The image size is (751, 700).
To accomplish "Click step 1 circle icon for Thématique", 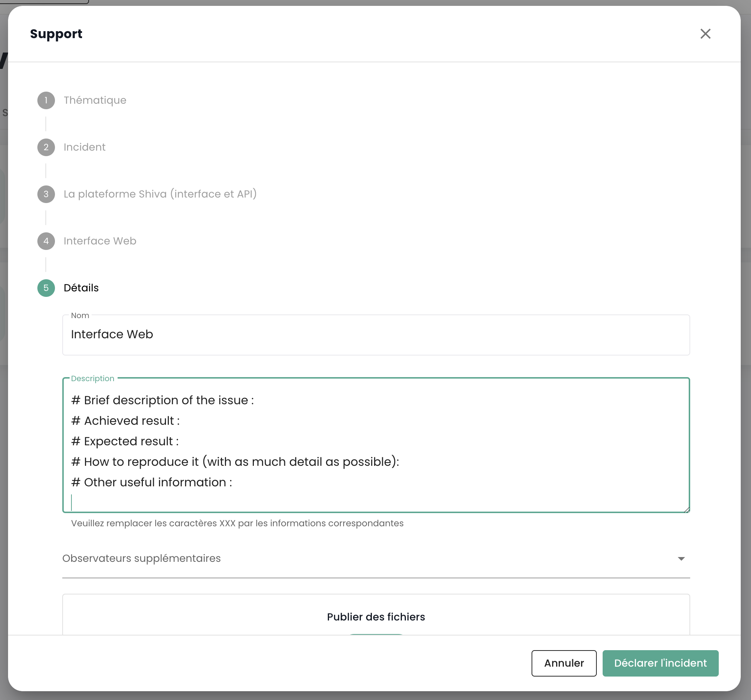I will (x=46, y=100).
